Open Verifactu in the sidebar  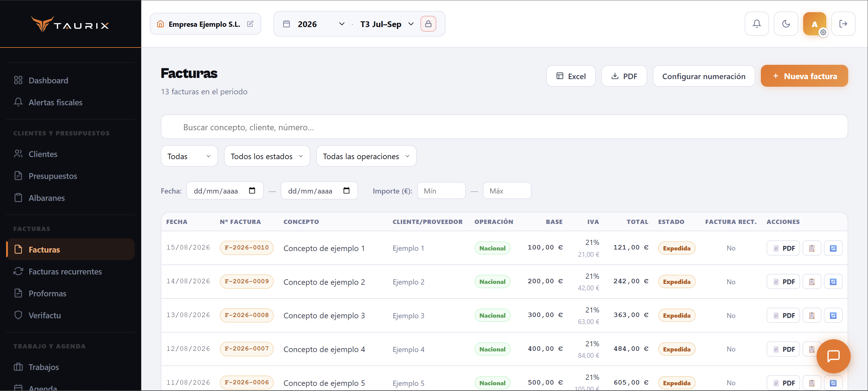(x=70, y=315)
